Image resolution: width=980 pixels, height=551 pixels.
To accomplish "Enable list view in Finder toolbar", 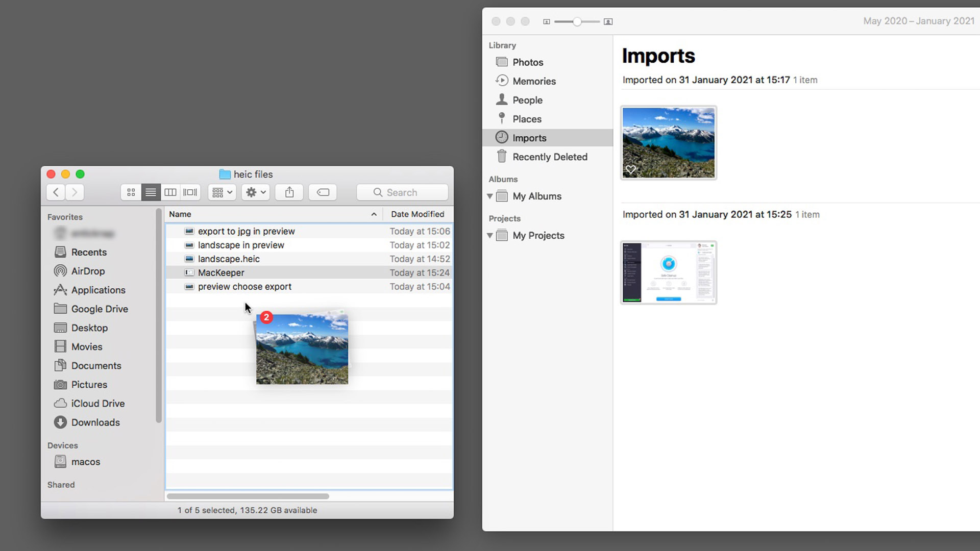I will (x=151, y=192).
